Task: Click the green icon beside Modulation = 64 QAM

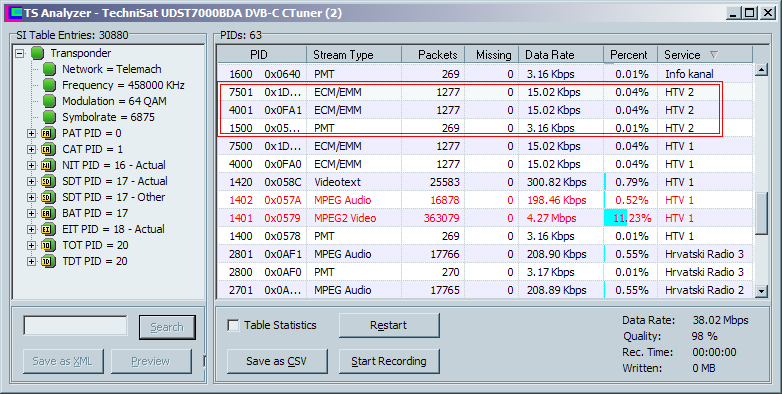Action: 49,101
